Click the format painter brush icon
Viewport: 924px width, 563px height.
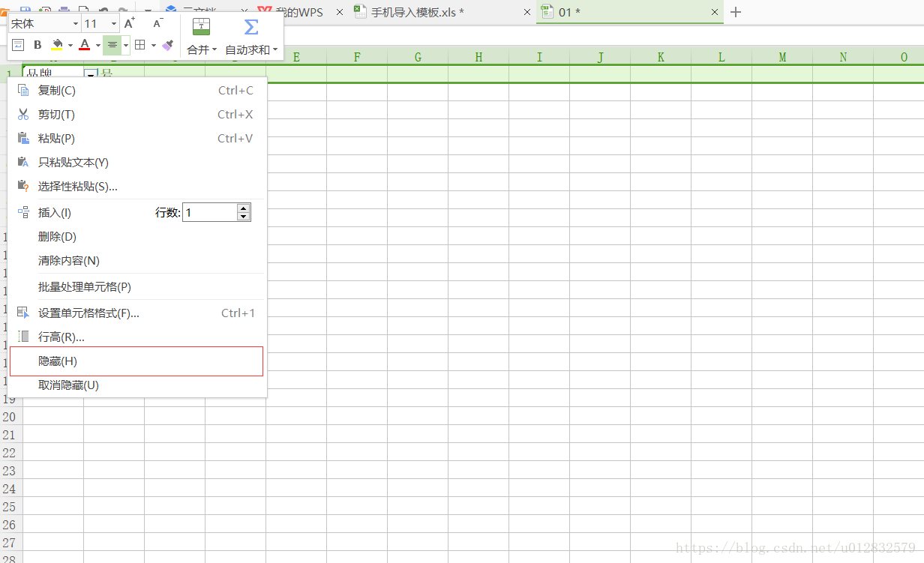(x=167, y=45)
